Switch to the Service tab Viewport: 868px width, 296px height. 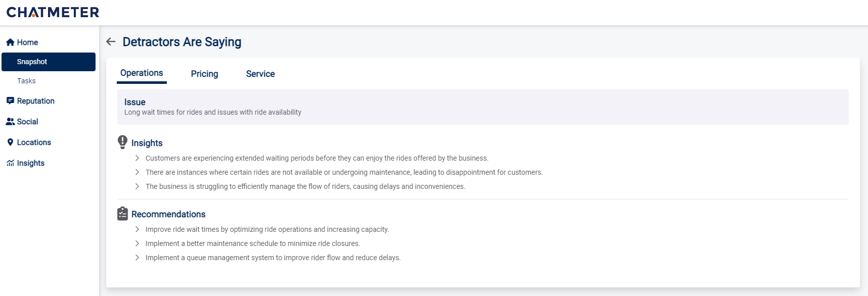[260, 74]
